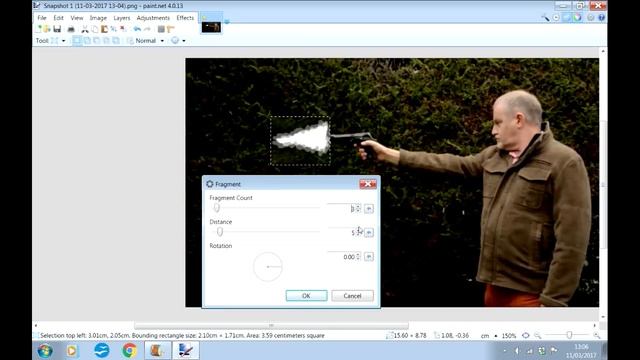Click the Deselect icon

tap(123, 29)
